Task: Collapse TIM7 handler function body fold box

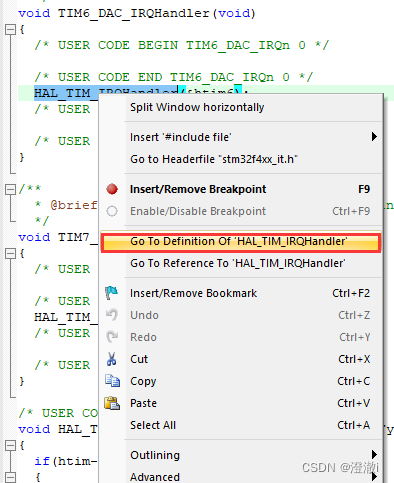Action: pyautogui.click(x=10, y=254)
